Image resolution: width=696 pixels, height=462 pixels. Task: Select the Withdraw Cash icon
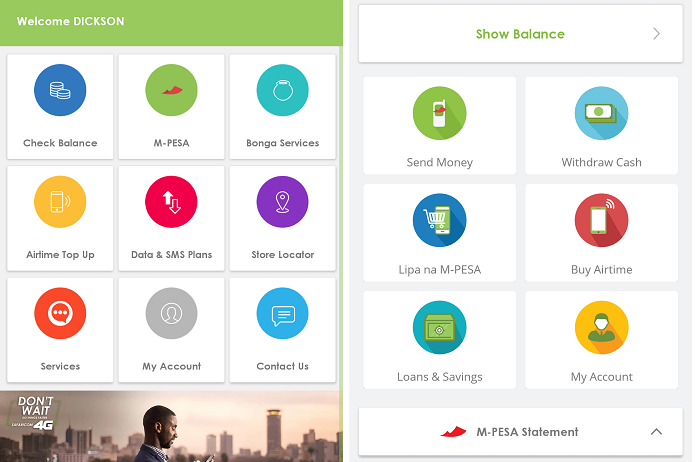[601, 113]
